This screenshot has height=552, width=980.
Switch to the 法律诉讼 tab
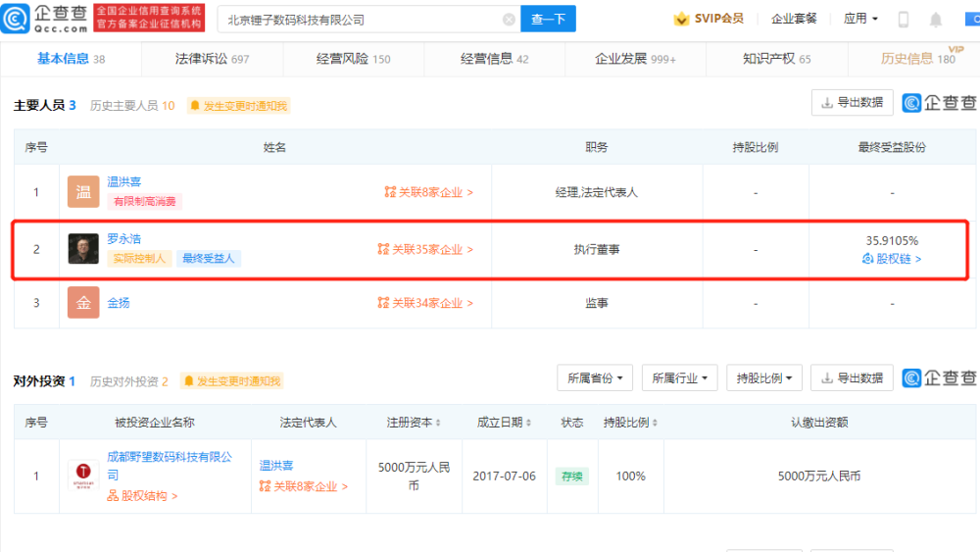coord(212,59)
